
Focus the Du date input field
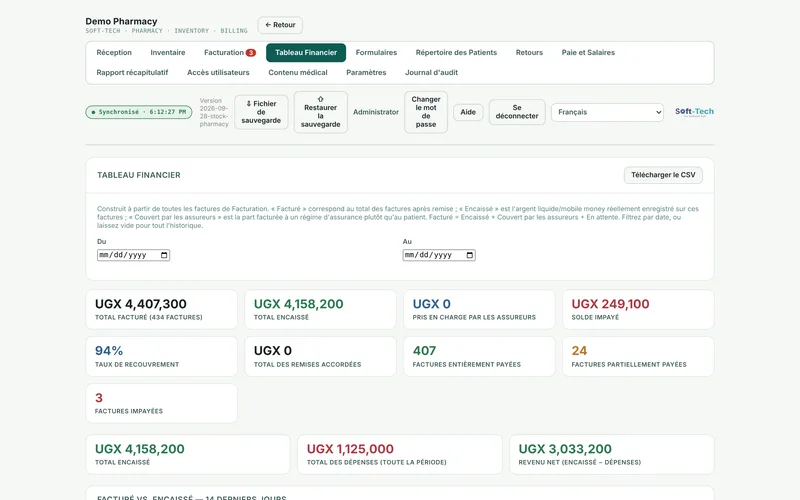coord(133,255)
